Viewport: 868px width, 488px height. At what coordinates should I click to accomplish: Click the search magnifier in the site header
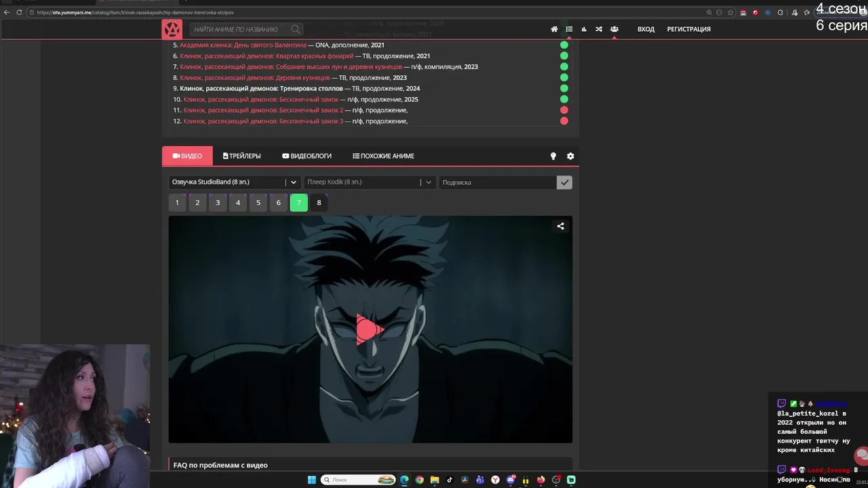[296, 29]
